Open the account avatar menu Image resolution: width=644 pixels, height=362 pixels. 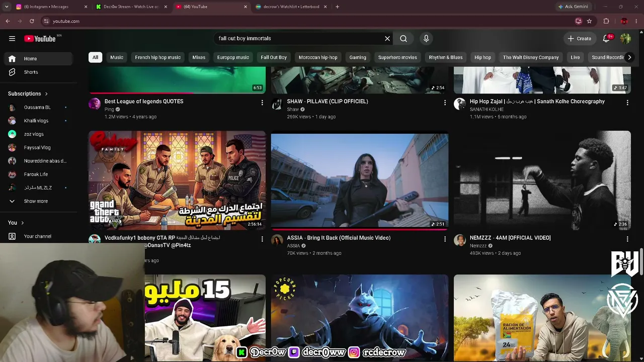point(625,39)
